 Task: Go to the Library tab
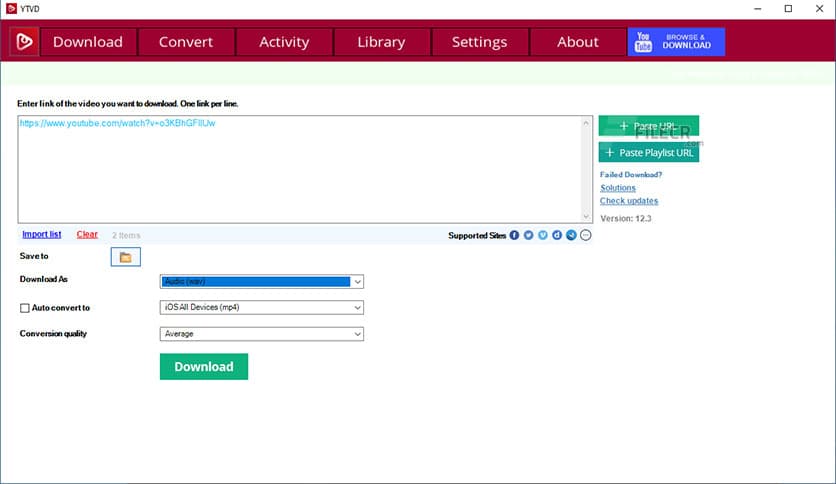point(381,42)
